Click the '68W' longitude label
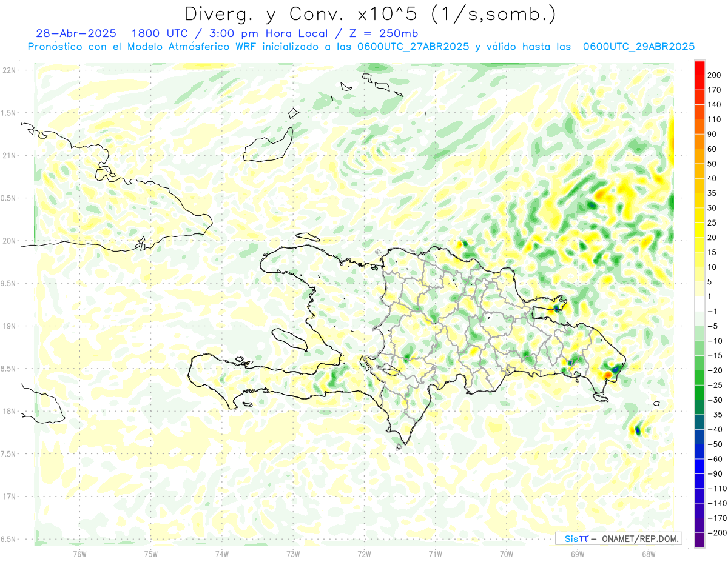 (649, 554)
